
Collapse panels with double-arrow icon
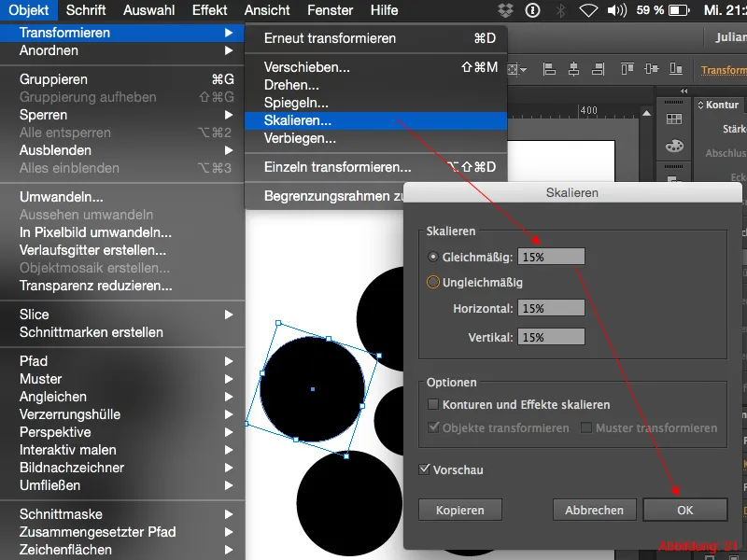point(684,91)
